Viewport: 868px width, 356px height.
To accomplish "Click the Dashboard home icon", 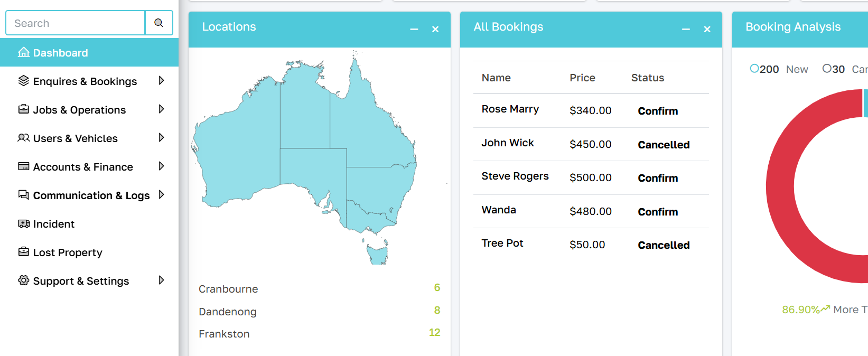I will tap(24, 52).
